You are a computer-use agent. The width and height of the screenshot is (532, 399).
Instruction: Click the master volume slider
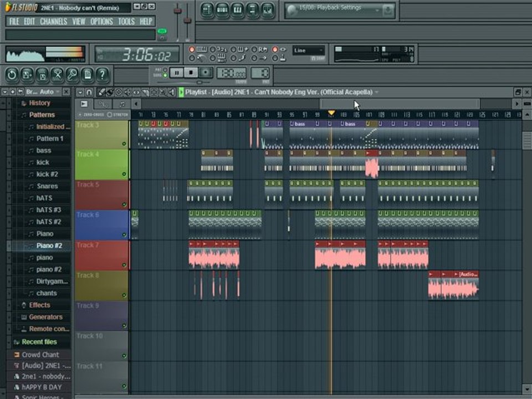[177, 11]
